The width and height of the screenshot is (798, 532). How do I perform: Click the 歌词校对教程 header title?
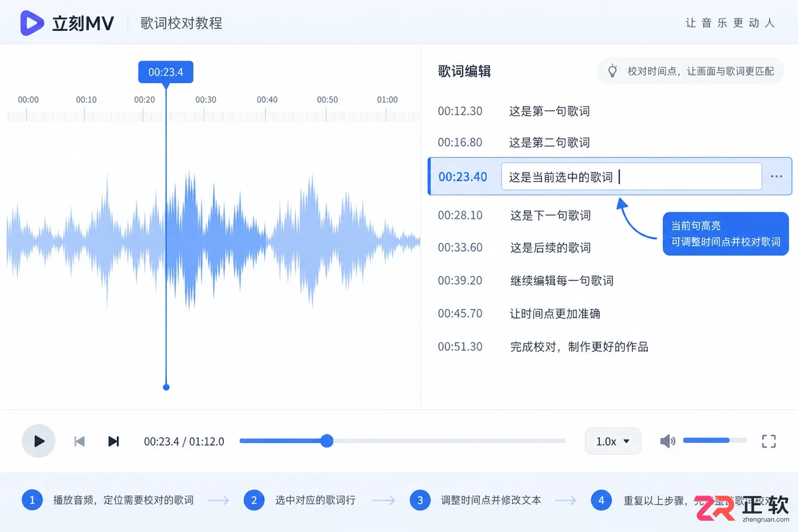[x=181, y=23]
